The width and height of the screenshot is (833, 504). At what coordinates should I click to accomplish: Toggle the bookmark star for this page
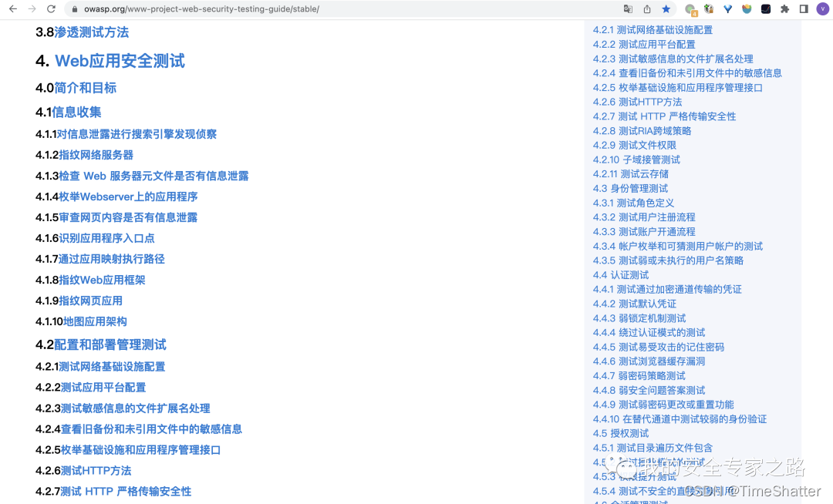pyautogui.click(x=666, y=9)
